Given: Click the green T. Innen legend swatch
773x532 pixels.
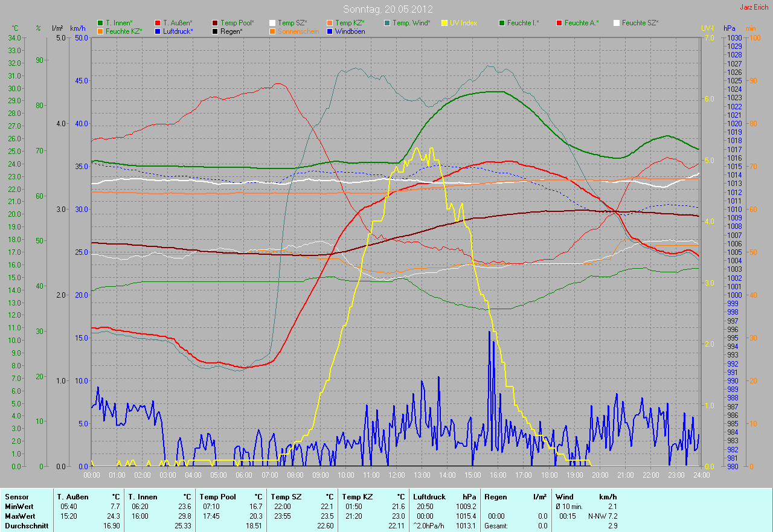Looking at the screenshot, I should [x=100, y=23].
